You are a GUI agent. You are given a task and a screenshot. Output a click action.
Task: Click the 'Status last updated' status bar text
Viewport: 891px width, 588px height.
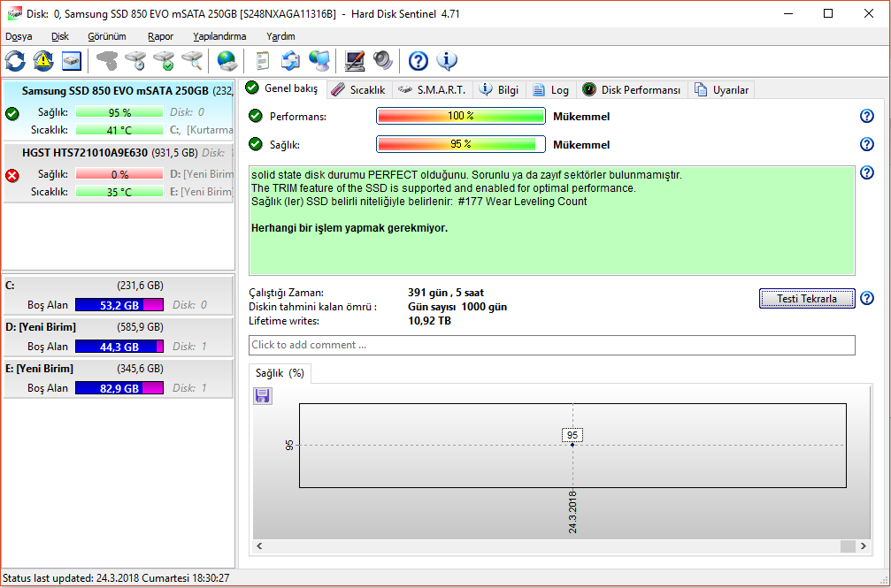point(117,578)
